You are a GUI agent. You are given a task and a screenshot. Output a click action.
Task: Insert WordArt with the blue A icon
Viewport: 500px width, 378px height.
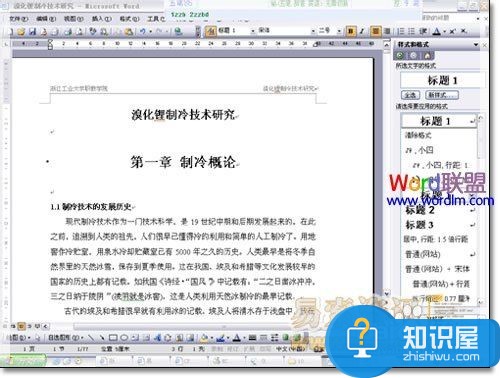[158, 338]
